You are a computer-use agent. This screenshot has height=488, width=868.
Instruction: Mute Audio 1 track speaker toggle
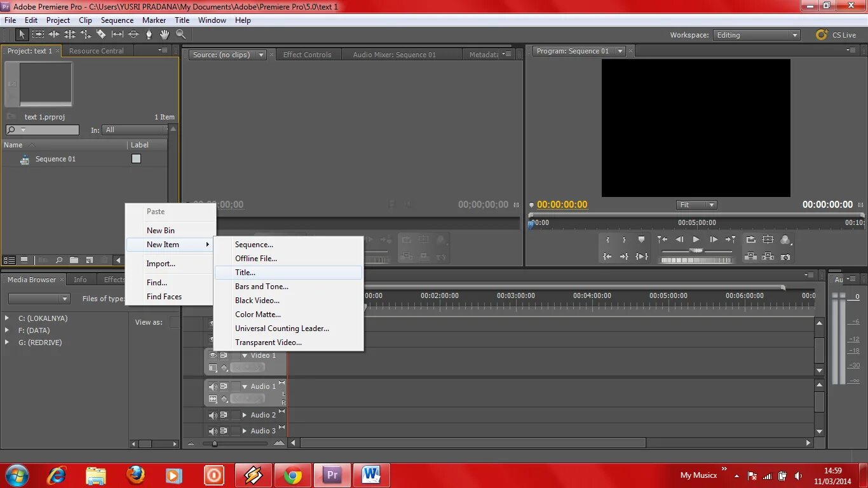pyautogui.click(x=213, y=386)
